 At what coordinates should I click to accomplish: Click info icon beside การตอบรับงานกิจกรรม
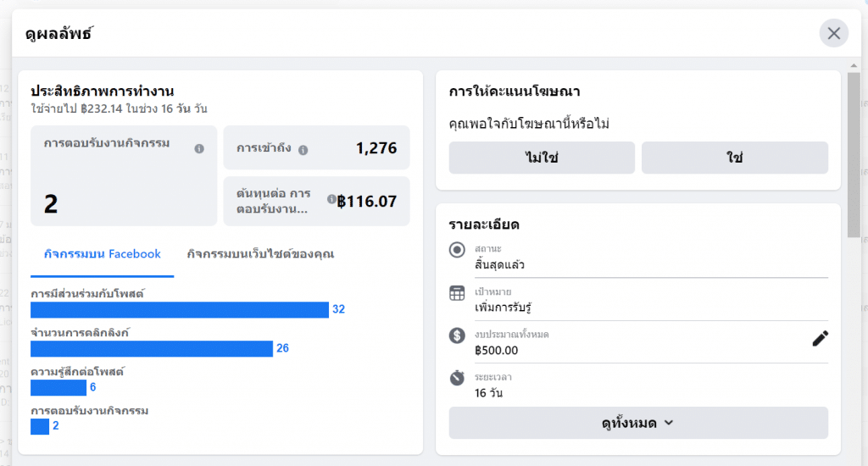(199, 148)
